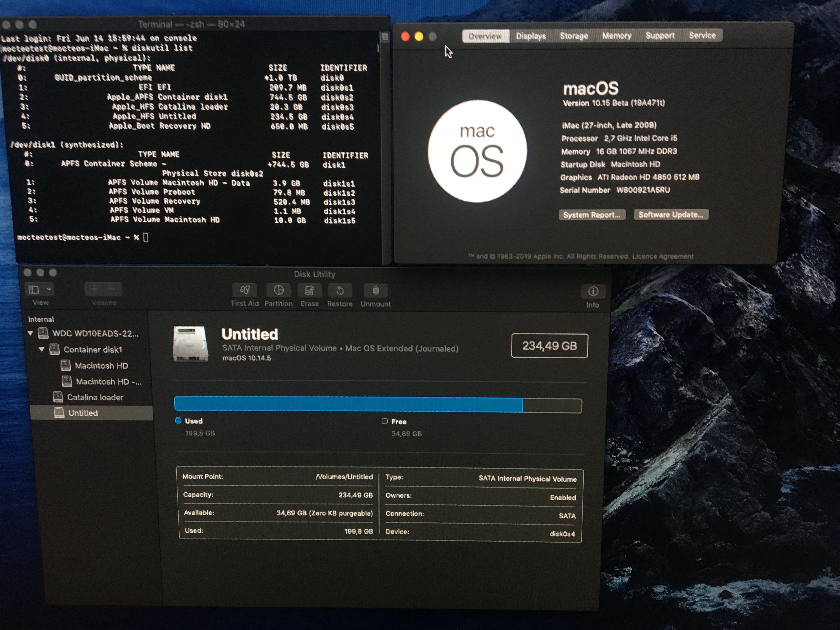Click disk0s3 identifier in Terminal

coord(337,107)
